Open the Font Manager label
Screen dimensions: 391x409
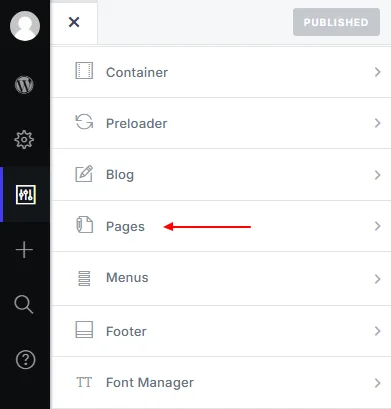[x=150, y=383]
